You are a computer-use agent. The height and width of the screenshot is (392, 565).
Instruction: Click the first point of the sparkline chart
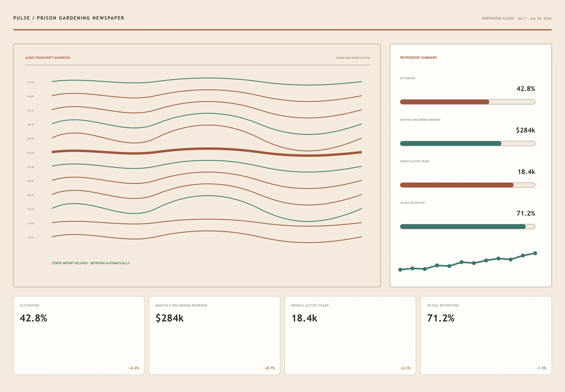(400, 270)
